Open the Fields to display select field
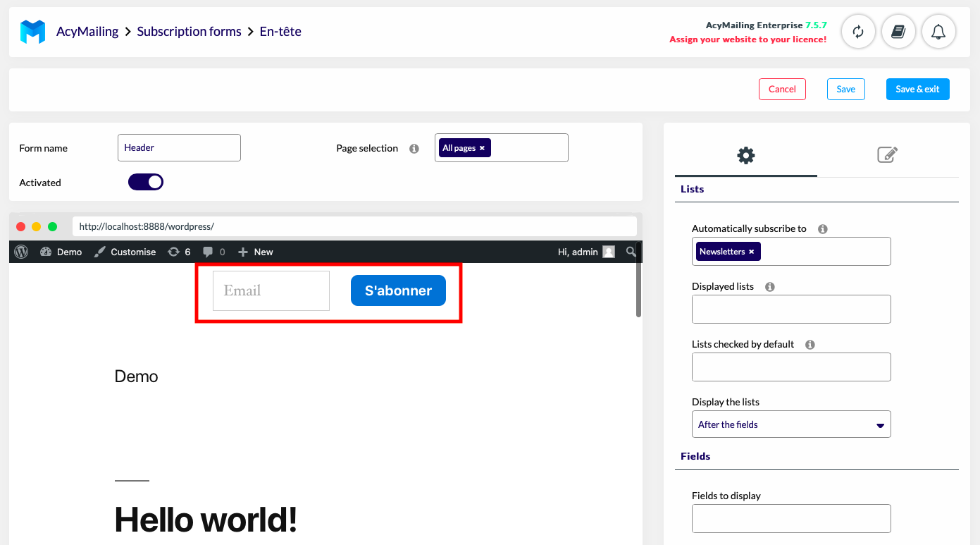This screenshot has width=980, height=545. [x=791, y=519]
